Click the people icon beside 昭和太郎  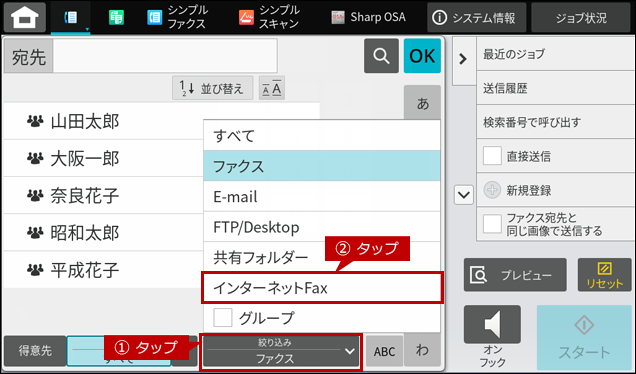point(35,232)
